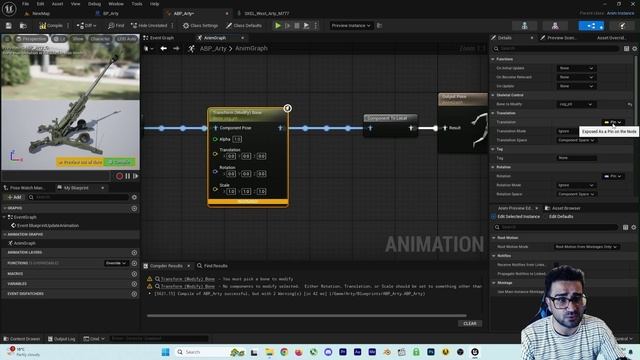Open the LOD Auto viewport menu
The width and height of the screenshot is (640, 360).
[126, 39]
